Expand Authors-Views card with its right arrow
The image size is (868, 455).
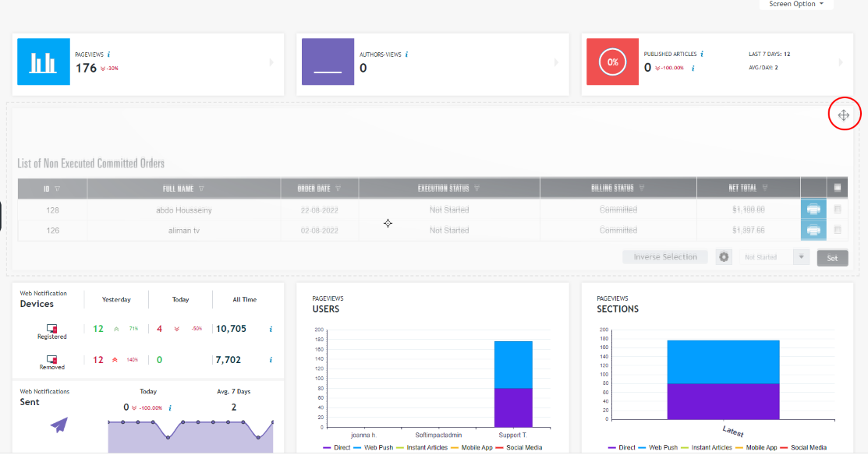(x=556, y=62)
